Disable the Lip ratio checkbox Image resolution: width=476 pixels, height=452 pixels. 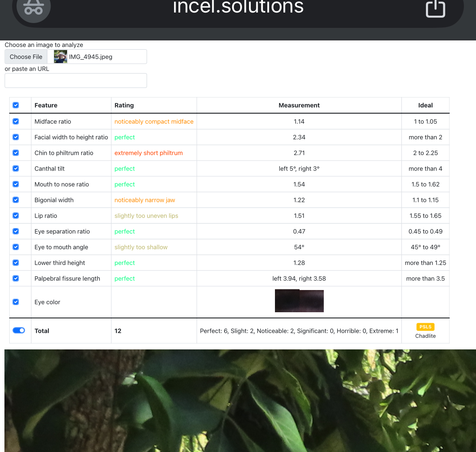click(x=16, y=216)
